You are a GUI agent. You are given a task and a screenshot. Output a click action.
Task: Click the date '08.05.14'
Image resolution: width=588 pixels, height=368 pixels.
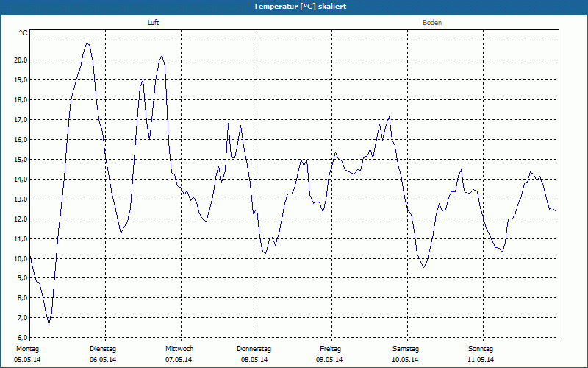coord(254,360)
